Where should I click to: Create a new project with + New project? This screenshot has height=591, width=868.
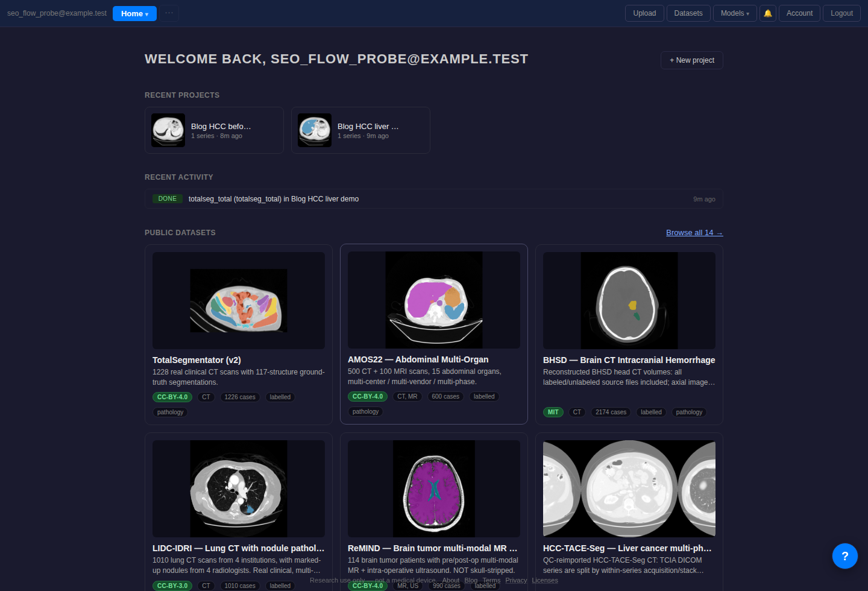pos(692,60)
